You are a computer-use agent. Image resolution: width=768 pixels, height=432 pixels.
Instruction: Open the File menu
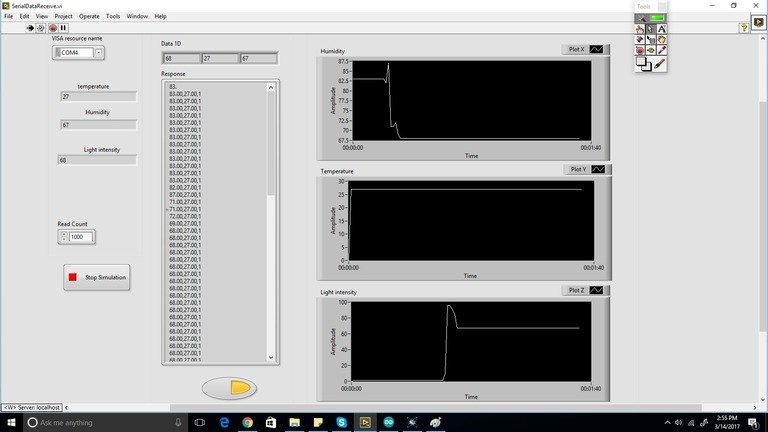coord(9,16)
